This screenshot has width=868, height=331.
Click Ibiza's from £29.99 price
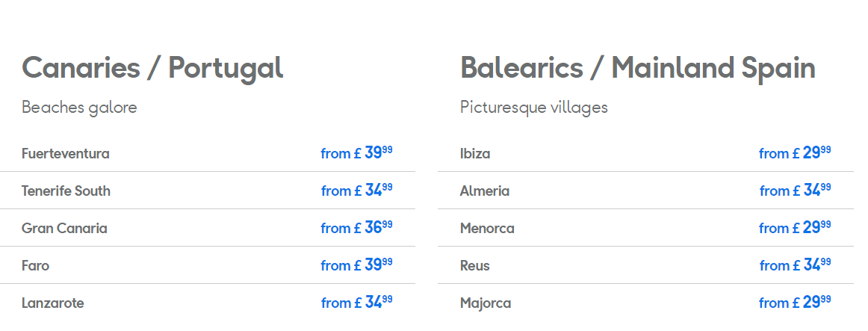tap(795, 153)
